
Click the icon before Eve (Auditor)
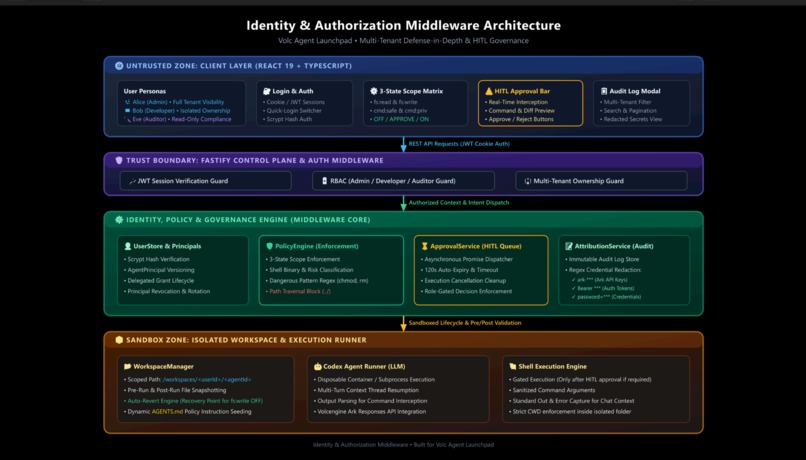(x=127, y=119)
